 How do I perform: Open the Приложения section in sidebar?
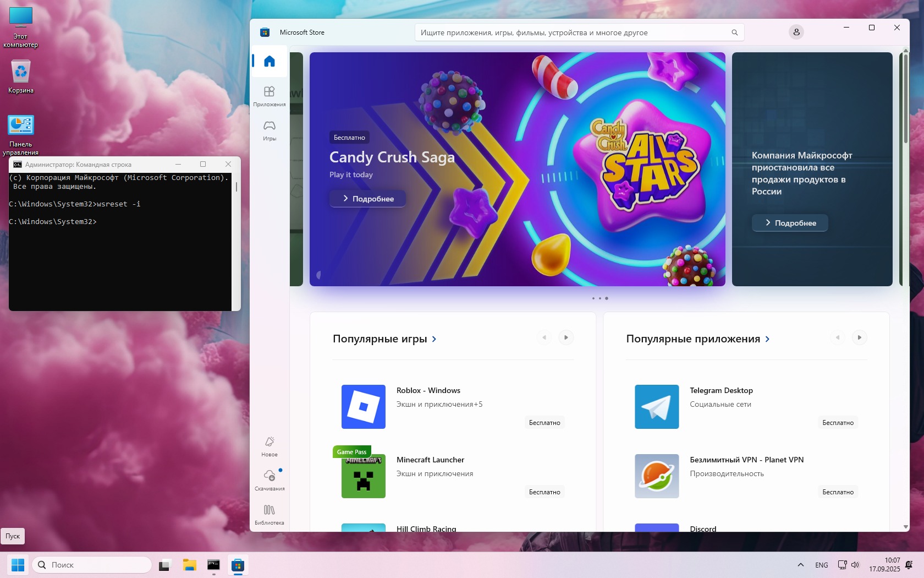click(x=269, y=96)
